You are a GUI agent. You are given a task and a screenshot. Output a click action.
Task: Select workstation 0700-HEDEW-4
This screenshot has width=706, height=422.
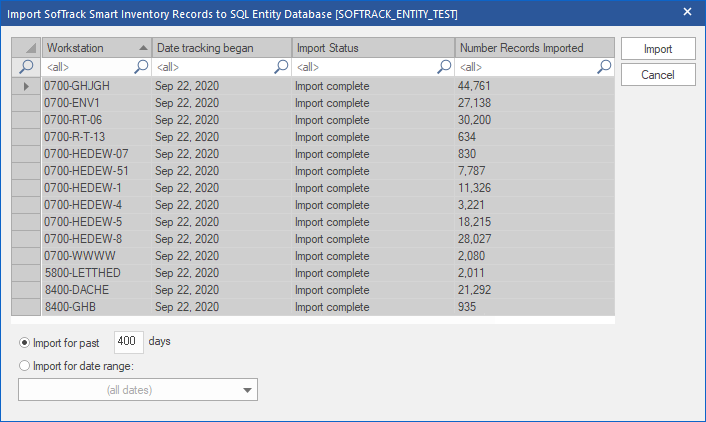click(96, 205)
